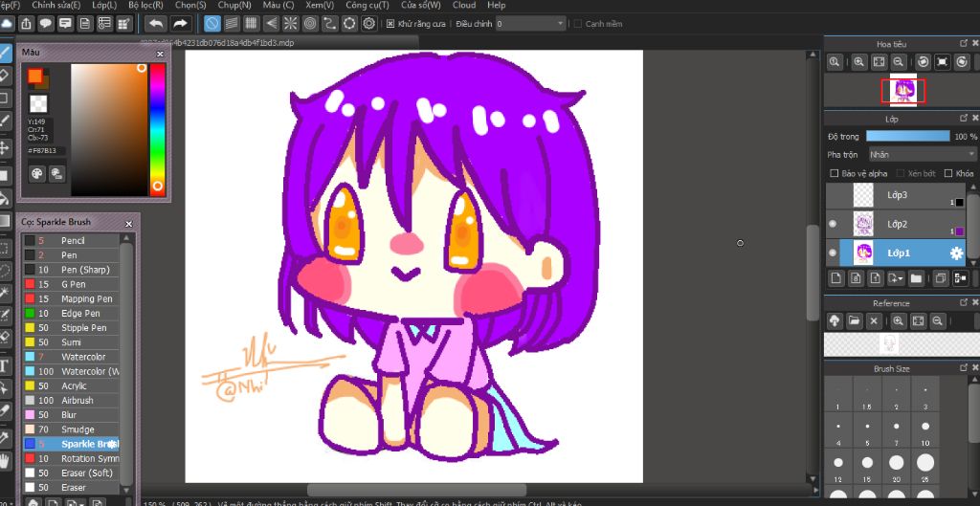The height and width of the screenshot is (506, 980).
Task: Click the Undo arrow in the toolbar
Action: 156,24
